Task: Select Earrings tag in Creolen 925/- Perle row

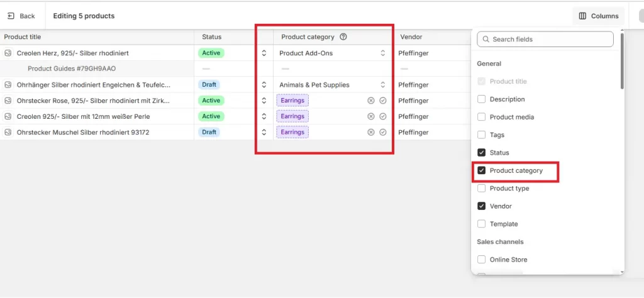Action: click(292, 116)
